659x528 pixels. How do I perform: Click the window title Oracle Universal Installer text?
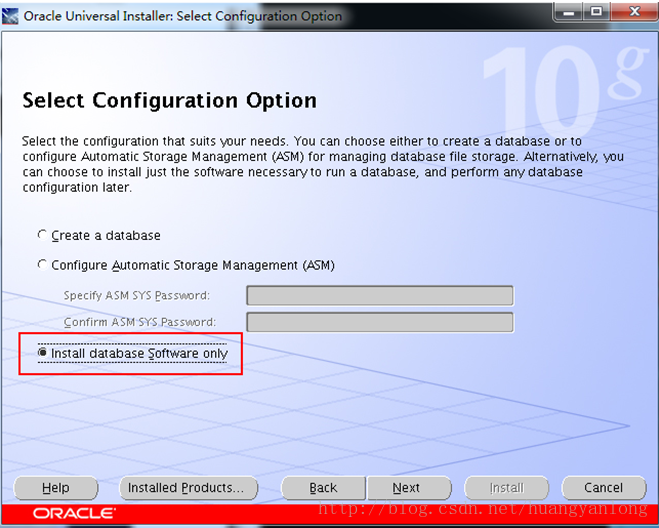[182, 16]
